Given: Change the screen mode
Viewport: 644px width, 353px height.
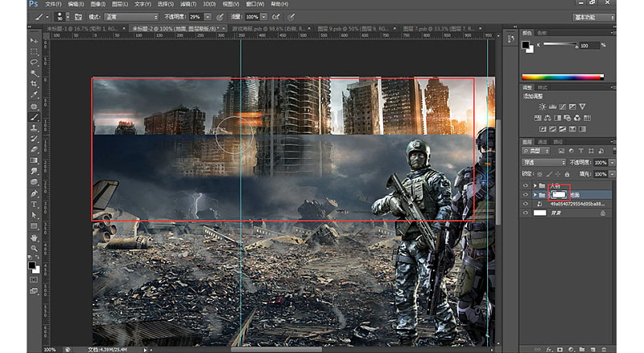Looking at the screenshot, I should [34, 291].
